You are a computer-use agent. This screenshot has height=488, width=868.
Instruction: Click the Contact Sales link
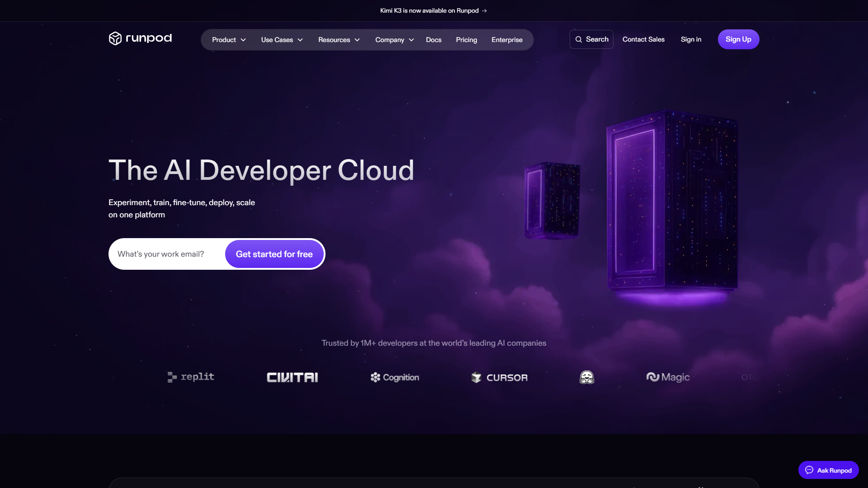click(643, 39)
